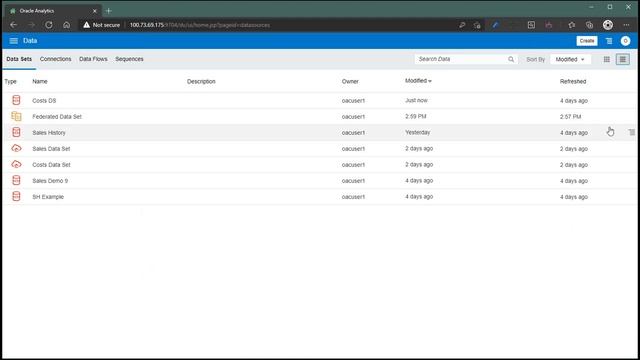The height and width of the screenshot is (360, 640).
Task: Click the browser address bar URL
Action: click(x=200, y=25)
